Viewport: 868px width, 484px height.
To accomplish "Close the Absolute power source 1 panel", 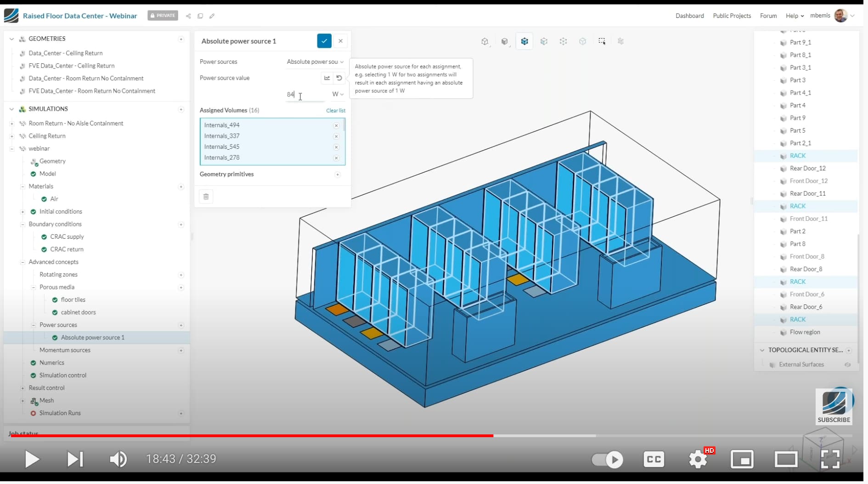I will pos(341,41).
